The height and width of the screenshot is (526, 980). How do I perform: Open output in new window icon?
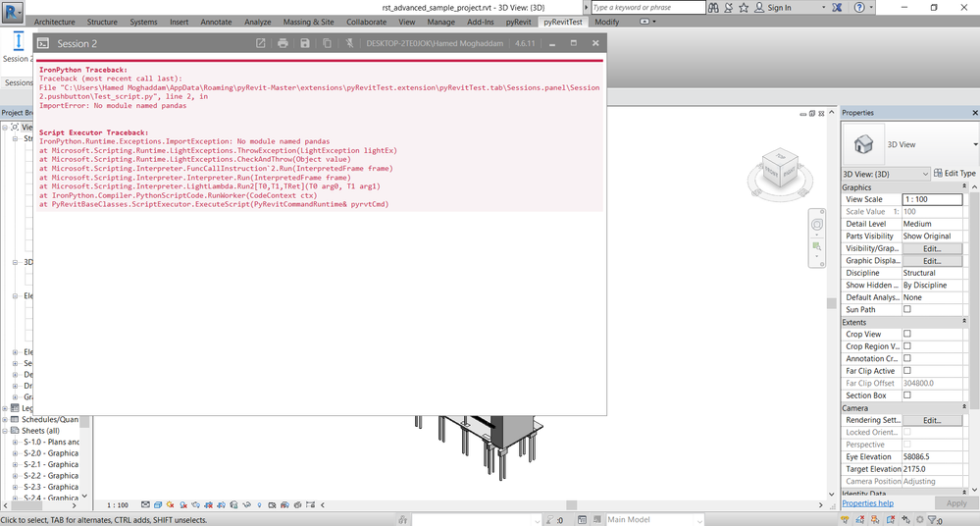click(261, 43)
